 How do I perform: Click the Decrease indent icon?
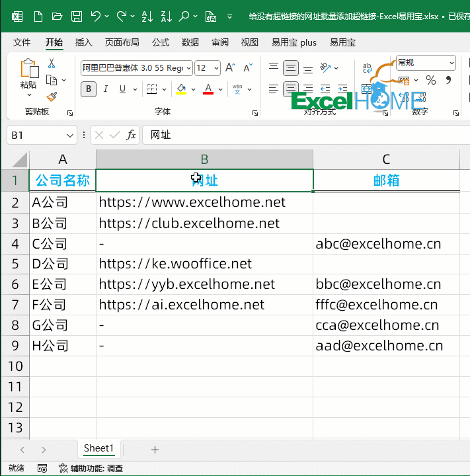coord(325,89)
